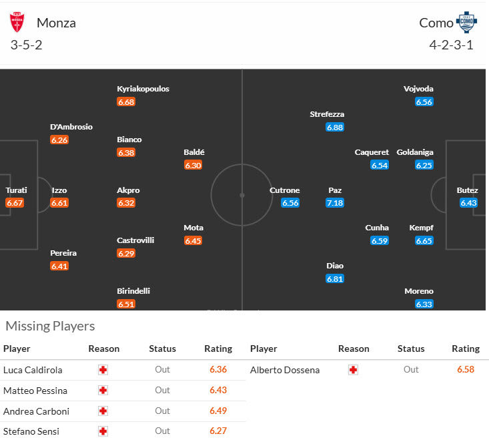489x448 pixels.
Task: Click the Monza team name
Action: 56,23
